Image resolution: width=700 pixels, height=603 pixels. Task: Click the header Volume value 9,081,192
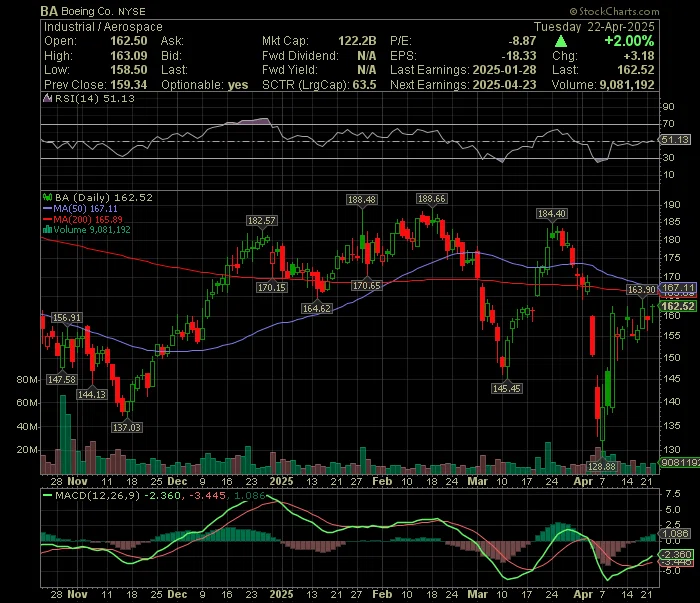pos(627,85)
